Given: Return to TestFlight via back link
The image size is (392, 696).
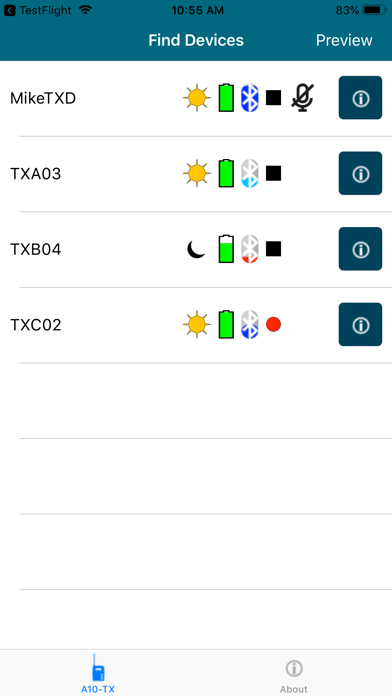Looking at the screenshot, I should pyautogui.click(x=40, y=10).
